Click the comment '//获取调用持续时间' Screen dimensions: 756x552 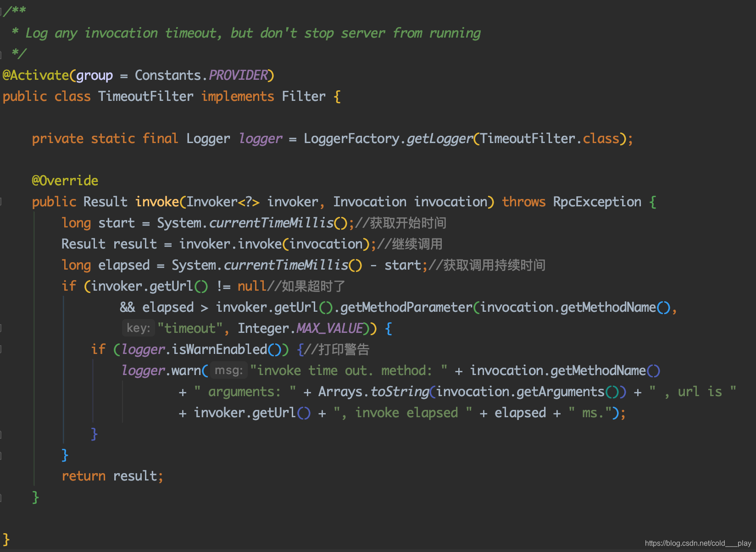[487, 265]
